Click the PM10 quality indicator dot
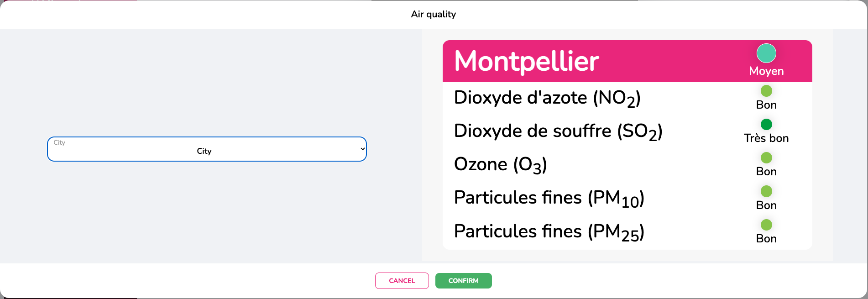The height and width of the screenshot is (299, 868). [x=766, y=191]
